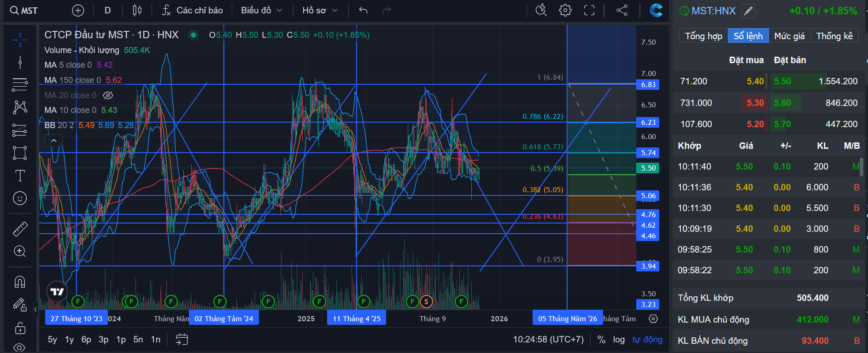The height and width of the screenshot is (353, 868).
Task: Select the trend line drawing tool
Action: (x=20, y=62)
